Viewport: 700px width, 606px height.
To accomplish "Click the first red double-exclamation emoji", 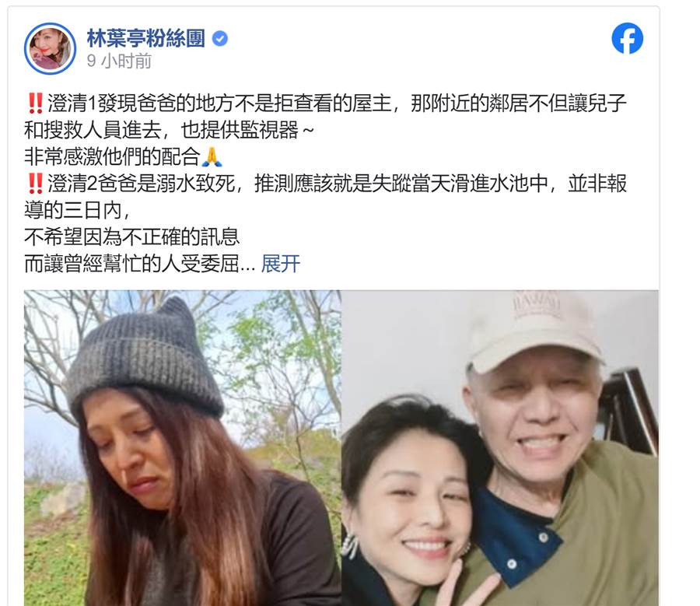I will 35,103.
